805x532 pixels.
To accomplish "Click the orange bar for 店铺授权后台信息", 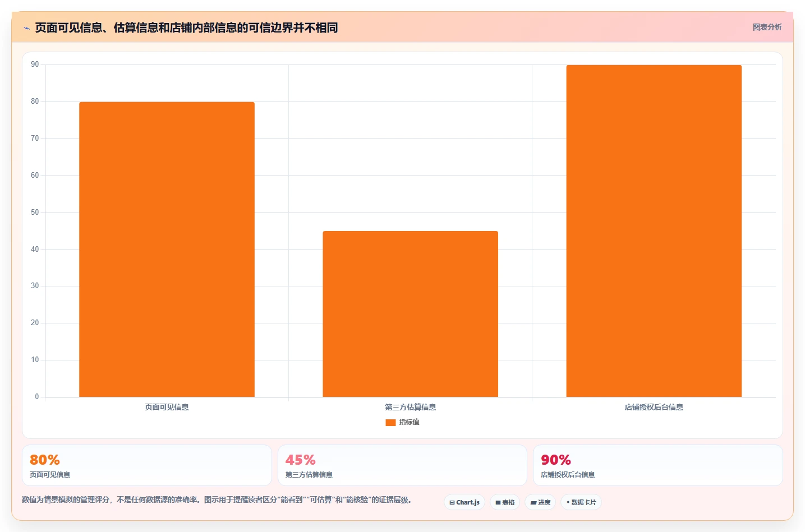I will (654, 231).
